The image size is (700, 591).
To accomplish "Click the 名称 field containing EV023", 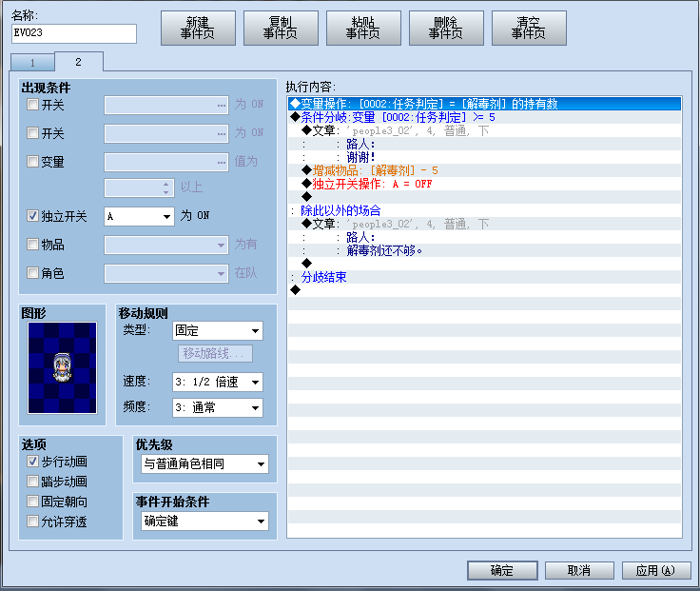I will [x=73, y=33].
